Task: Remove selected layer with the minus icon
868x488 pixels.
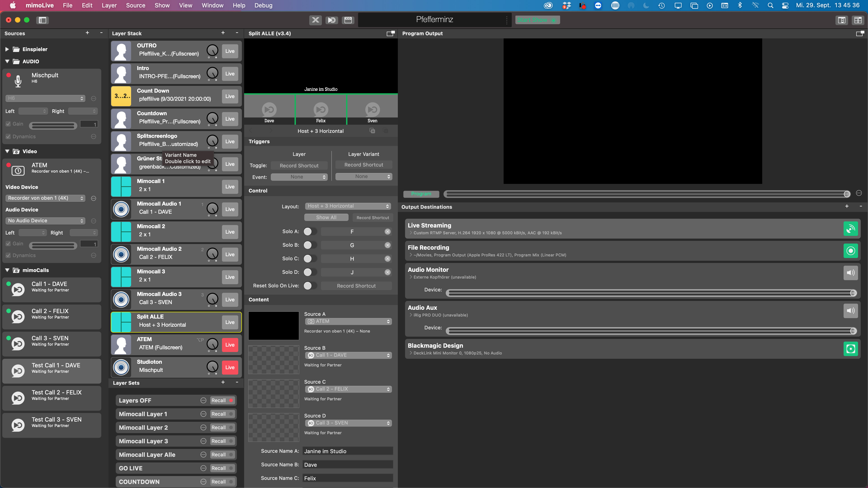Action: click(x=237, y=33)
